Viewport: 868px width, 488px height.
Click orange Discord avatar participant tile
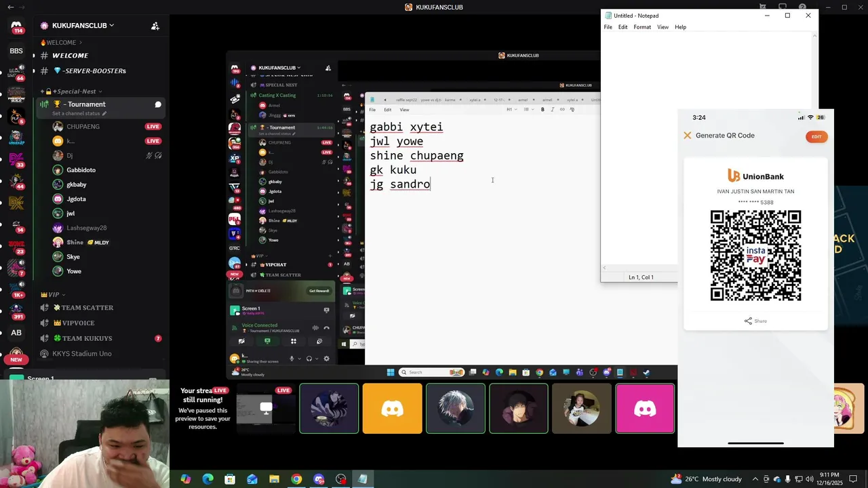click(x=392, y=409)
